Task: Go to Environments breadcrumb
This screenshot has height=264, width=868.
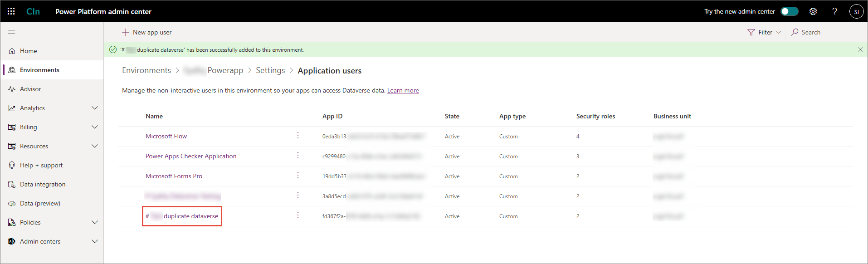Action: tap(146, 70)
